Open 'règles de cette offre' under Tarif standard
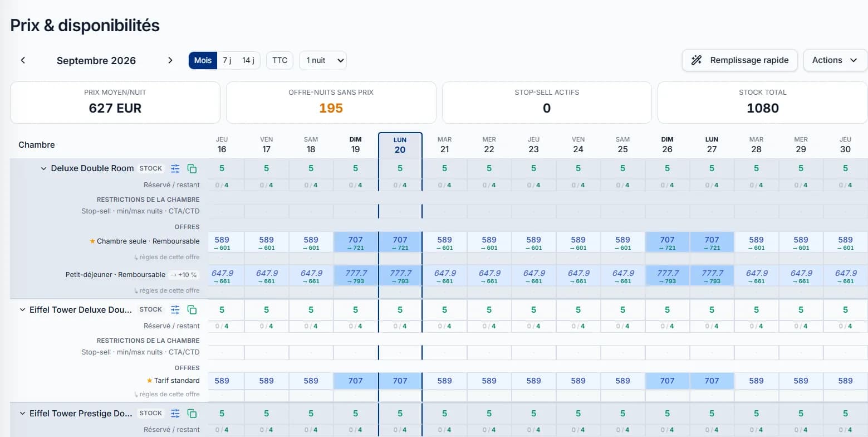 pyautogui.click(x=167, y=394)
